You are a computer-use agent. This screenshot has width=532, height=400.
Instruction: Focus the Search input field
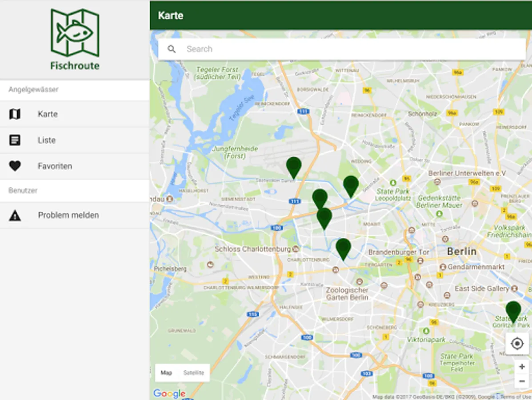click(x=342, y=49)
